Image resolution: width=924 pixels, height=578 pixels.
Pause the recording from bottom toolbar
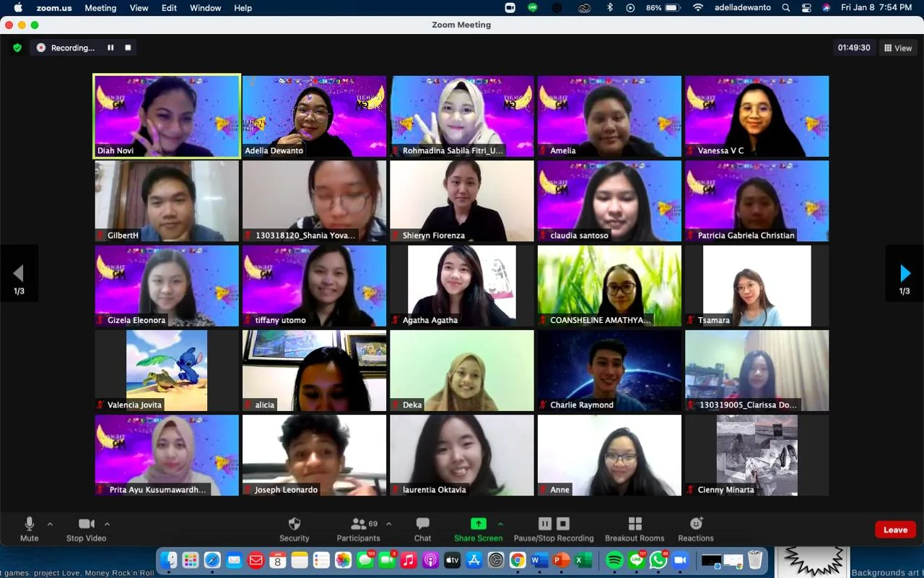pyautogui.click(x=545, y=524)
